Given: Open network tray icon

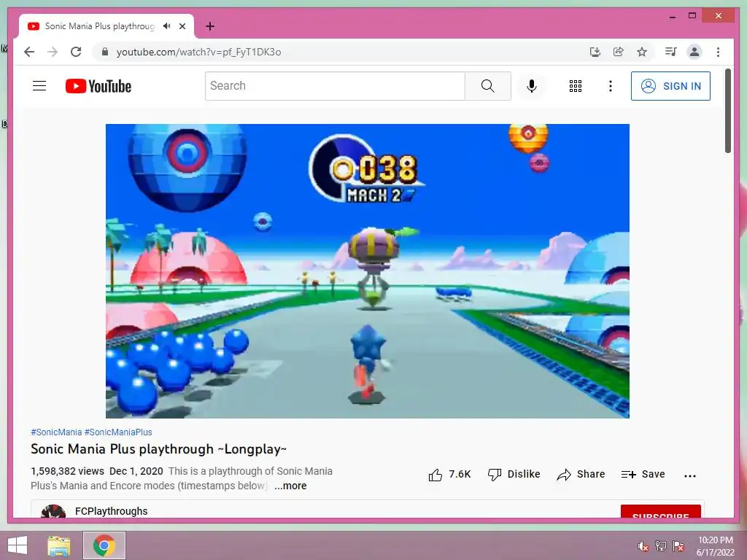Looking at the screenshot, I should click(661, 545).
